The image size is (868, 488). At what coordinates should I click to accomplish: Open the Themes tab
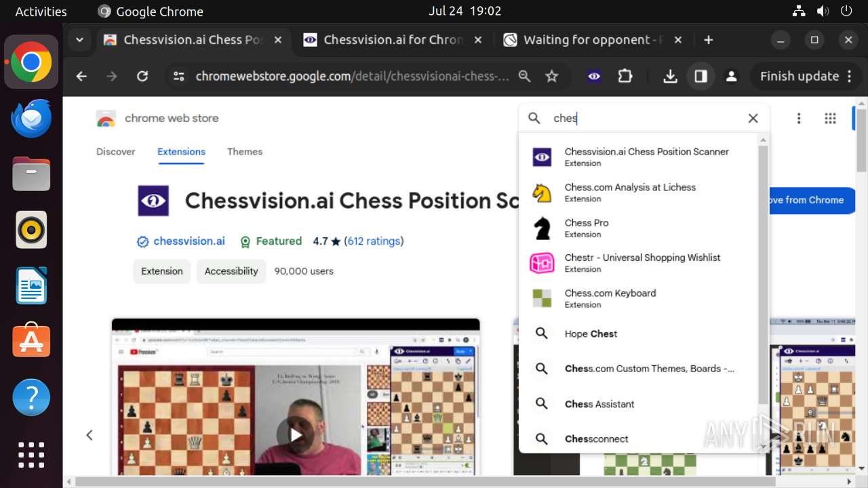pos(245,152)
